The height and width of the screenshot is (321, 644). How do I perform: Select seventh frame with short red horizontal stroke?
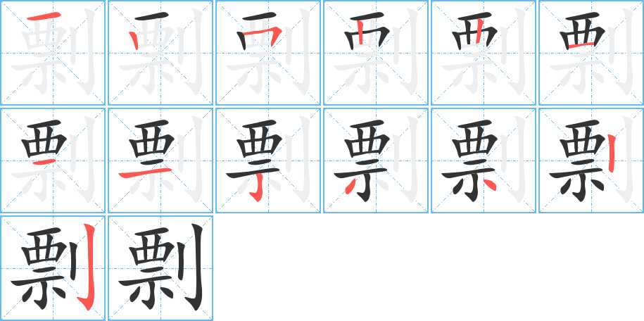[x=53, y=160]
